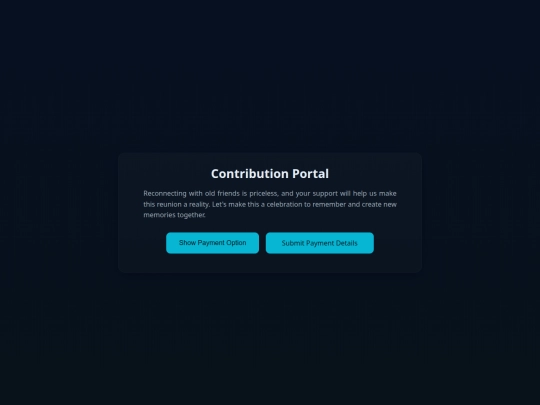Click the word Contribution in the title
Image resolution: width=540 pixels, height=405 pixels.
(x=250, y=174)
